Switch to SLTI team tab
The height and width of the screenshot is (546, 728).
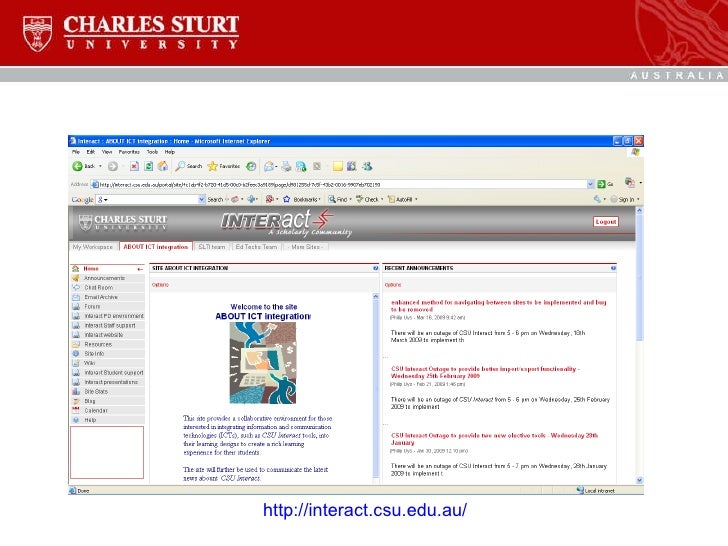(212, 247)
